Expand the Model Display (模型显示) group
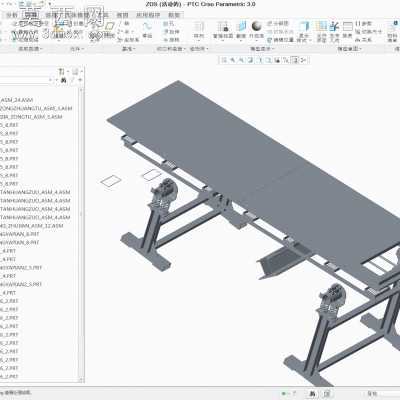400x400 pixels. [x=261, y=49]
